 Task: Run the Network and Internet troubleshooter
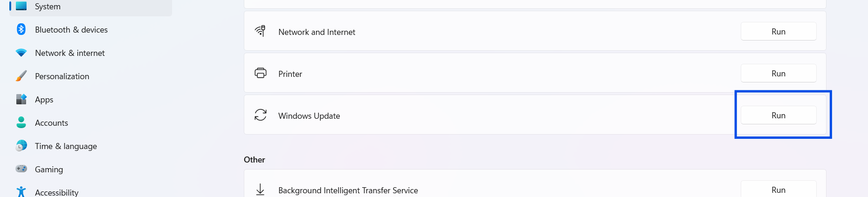click(x=778, y=32)
